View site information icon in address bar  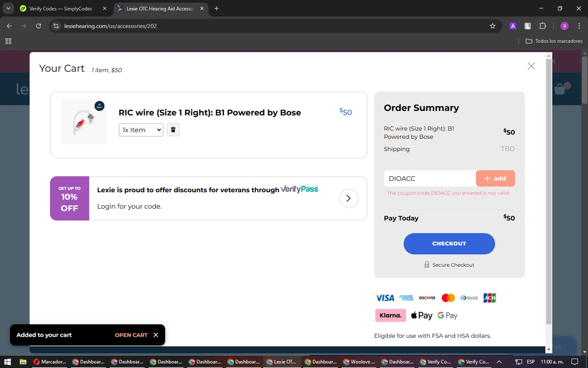click(x=56, y=26)
